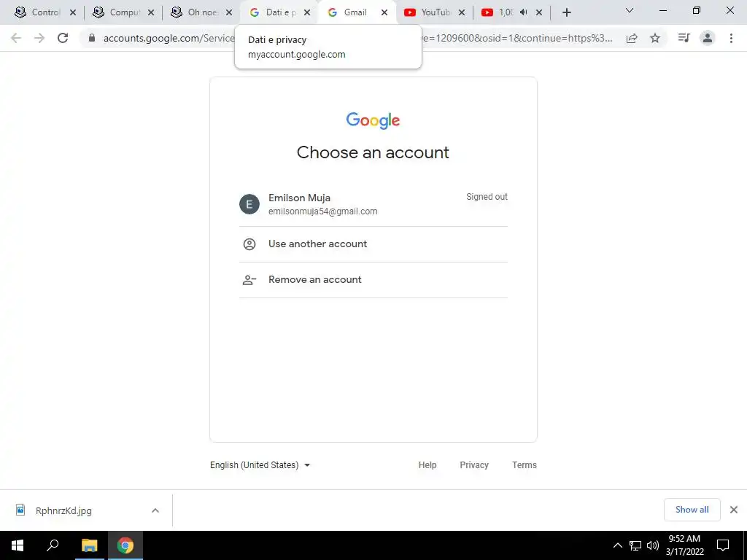Open the media control icon in toolbar
Image resolution: width=747 pixels, height=560 pixels.
tap(684, 38)
